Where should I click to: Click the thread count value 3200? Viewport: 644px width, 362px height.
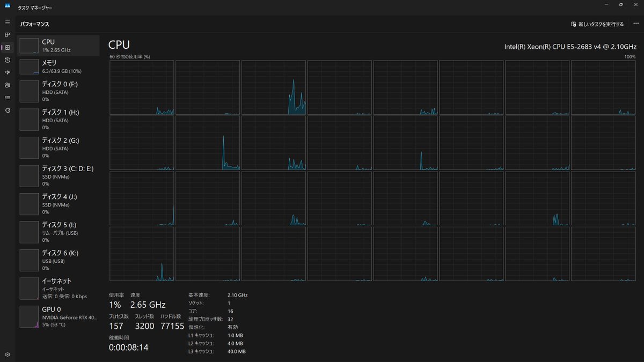[144, 326]
